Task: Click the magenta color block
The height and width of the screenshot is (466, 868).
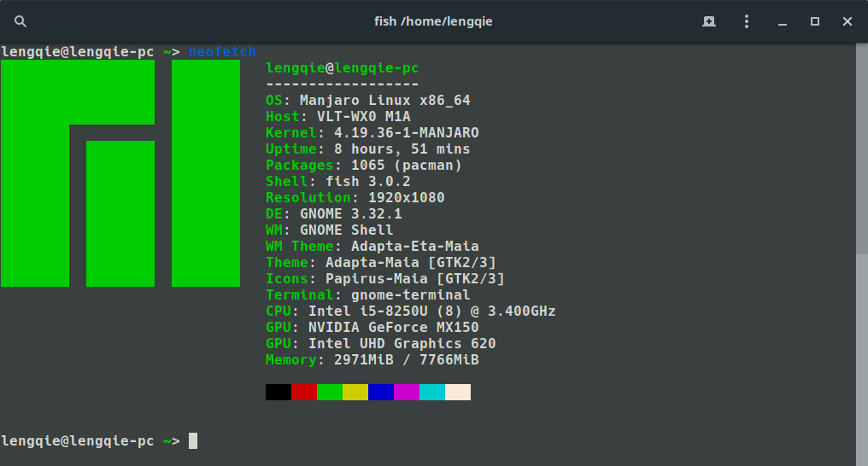Action: tap(407, 392)
